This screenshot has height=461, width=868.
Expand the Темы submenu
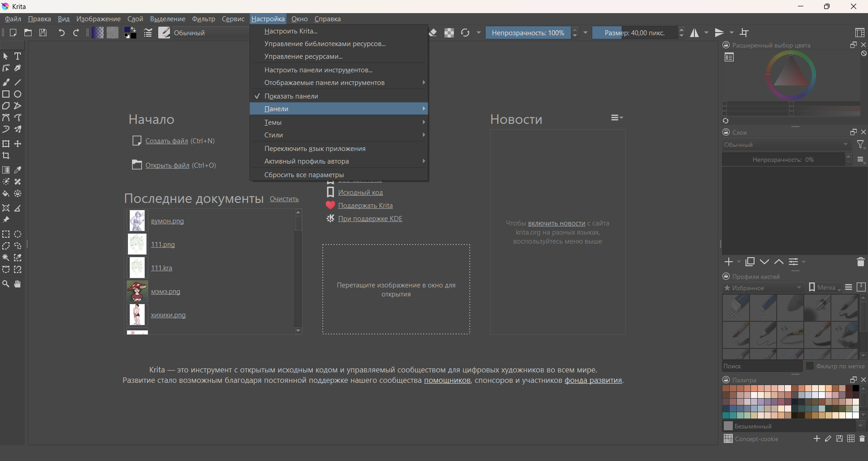click(339, 122)
